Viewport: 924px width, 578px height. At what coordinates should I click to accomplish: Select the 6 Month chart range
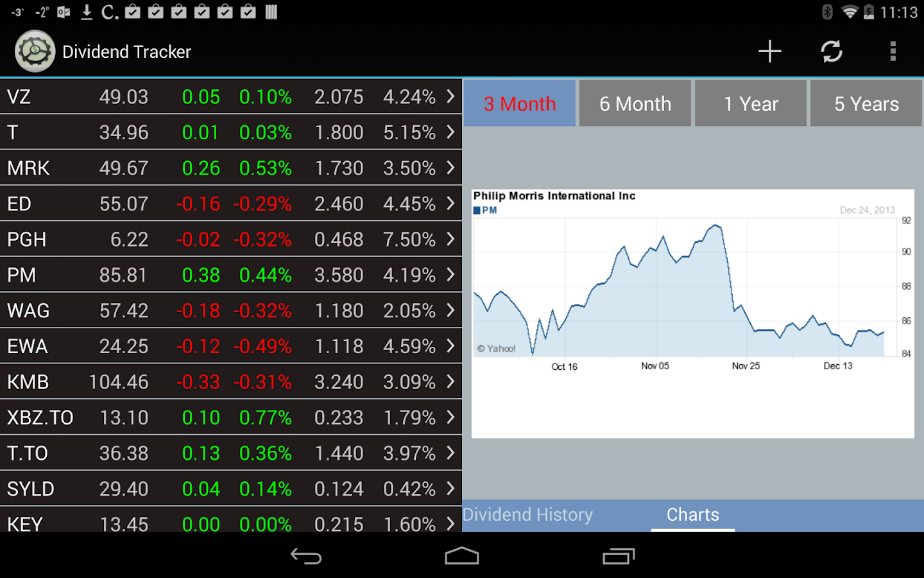click(x=635, y=103)
